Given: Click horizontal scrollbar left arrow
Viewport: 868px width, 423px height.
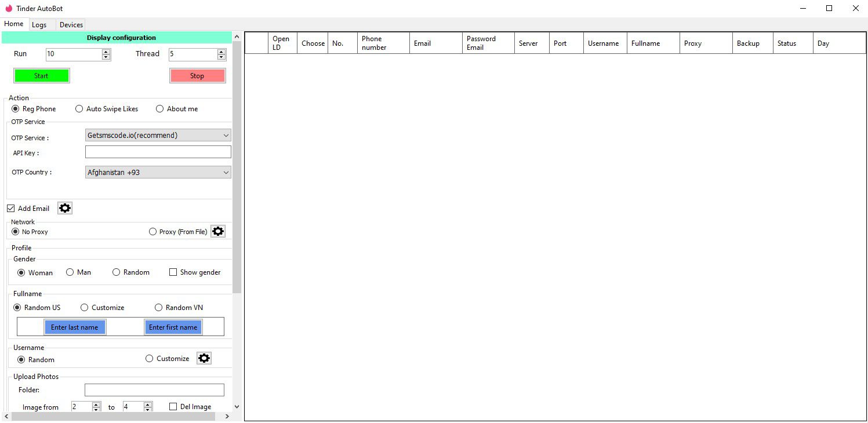Looking at the screenshot, I should pyautogui.click(x=6, y=417).
